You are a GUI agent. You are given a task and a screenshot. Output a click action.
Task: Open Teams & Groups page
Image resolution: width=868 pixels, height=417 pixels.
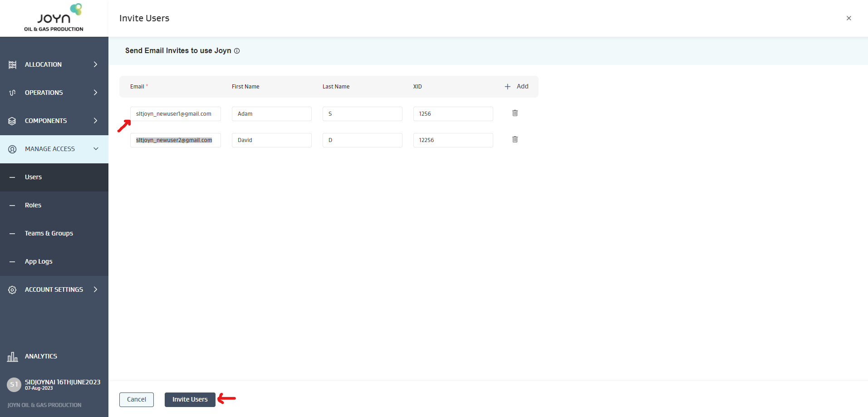point(49,233)
